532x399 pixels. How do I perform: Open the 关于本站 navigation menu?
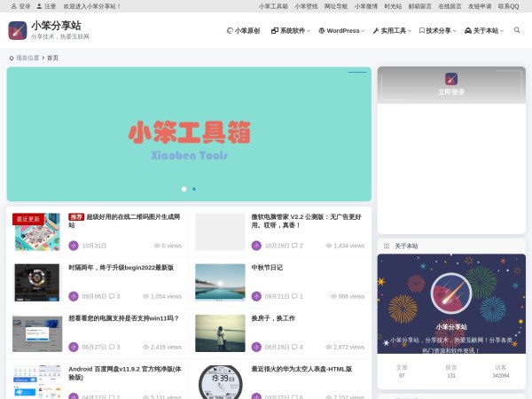485,31
